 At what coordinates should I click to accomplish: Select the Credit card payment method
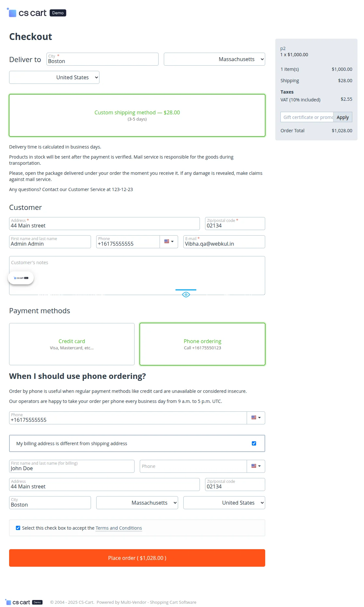pyautogui.click(x=72, y=344)
